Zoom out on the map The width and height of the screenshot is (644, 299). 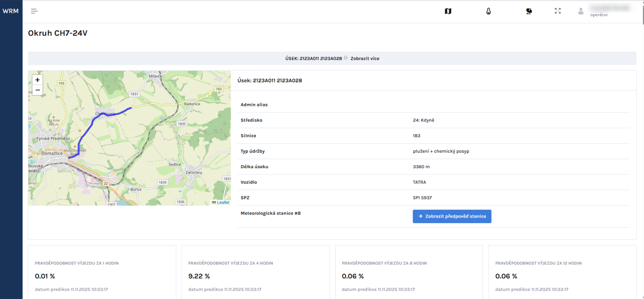(38, 90)
